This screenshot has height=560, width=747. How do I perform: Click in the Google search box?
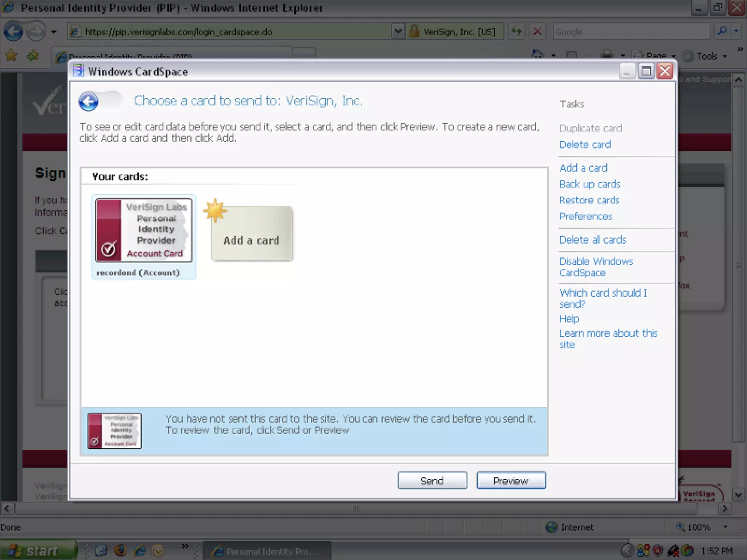(x=631, y=32)
